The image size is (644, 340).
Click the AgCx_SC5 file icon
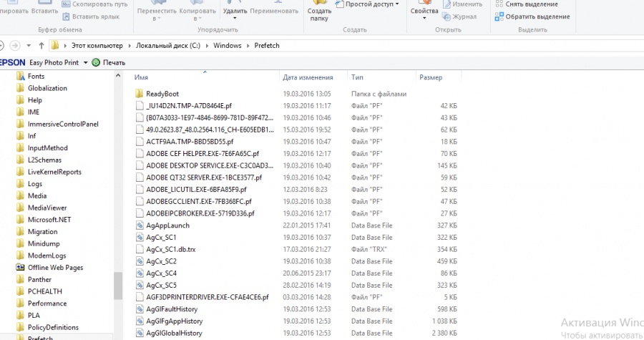click(140, 285)
